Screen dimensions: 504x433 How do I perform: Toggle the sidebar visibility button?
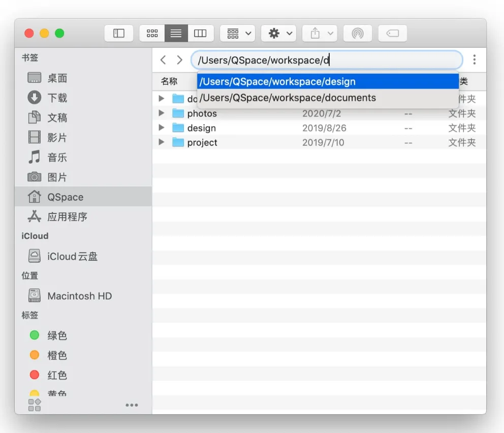[118, 33]
